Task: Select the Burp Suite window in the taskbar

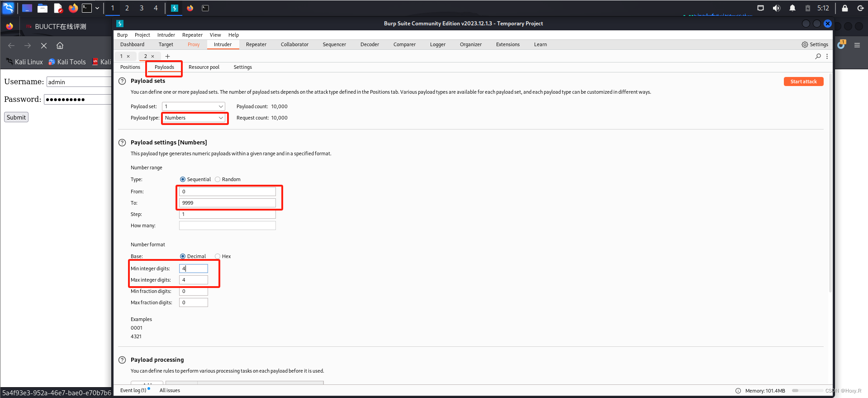Action: 175,8
